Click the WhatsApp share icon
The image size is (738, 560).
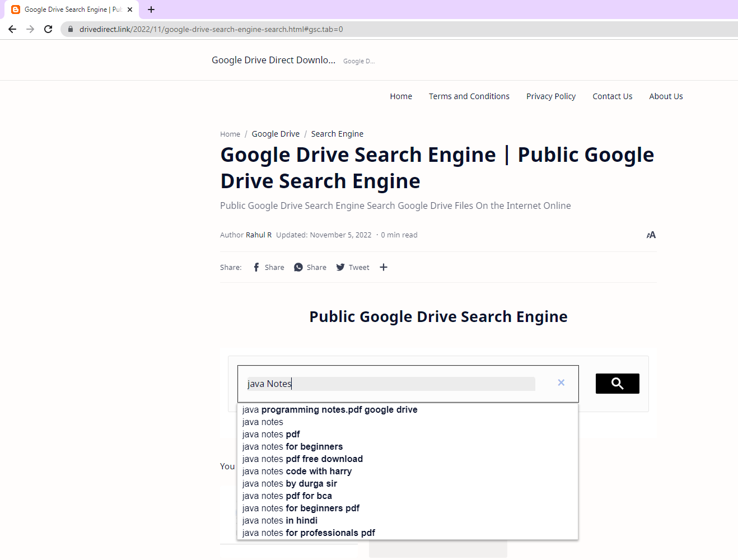(x=298, y=267)
